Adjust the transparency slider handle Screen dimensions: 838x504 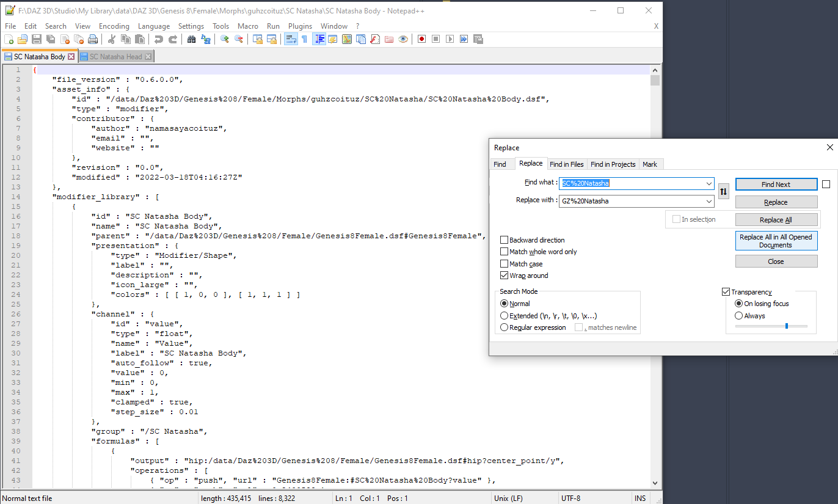pyautogui.click(x=786, y=326)
